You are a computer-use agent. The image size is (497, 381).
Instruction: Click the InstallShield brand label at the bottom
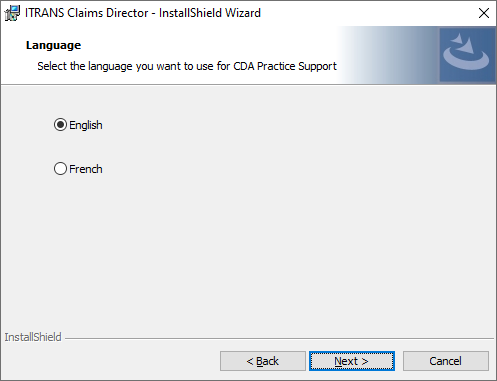click(x=33, y=337)
